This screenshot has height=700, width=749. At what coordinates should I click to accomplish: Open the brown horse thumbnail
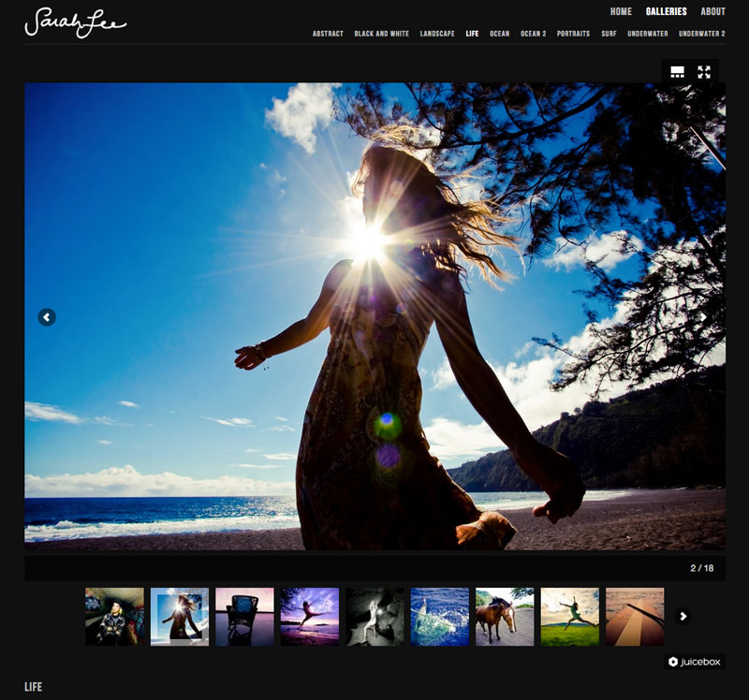(x=505, y=617)
